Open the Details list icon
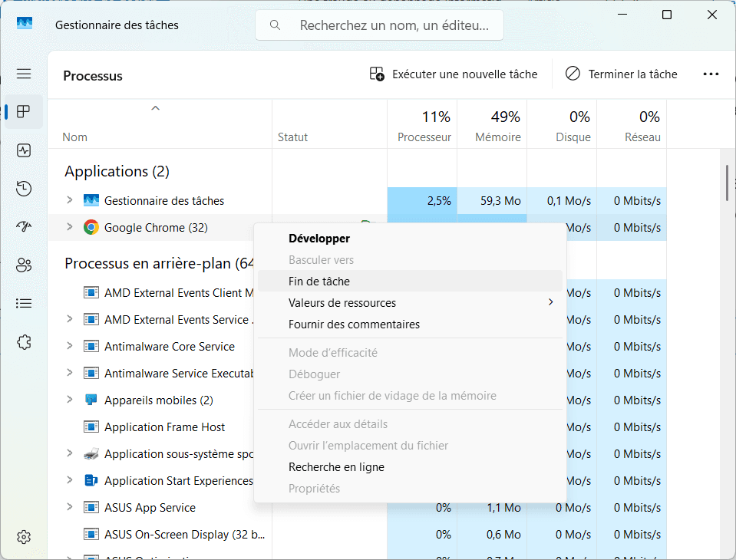 coord(24,304)
